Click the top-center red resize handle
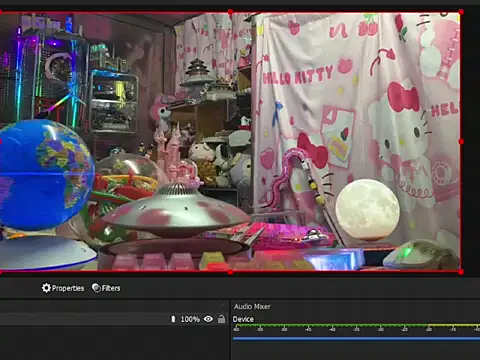 pyautogui.click(x=230, y=12)
